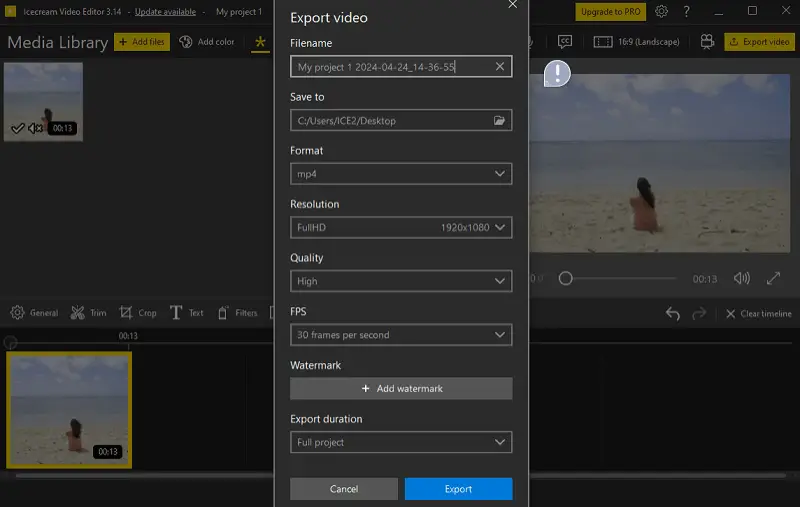The width and height of the screenshot is (800, 507).
Task: Select the Trim tool
Action: pyautogui.click(x=88, y=313)
